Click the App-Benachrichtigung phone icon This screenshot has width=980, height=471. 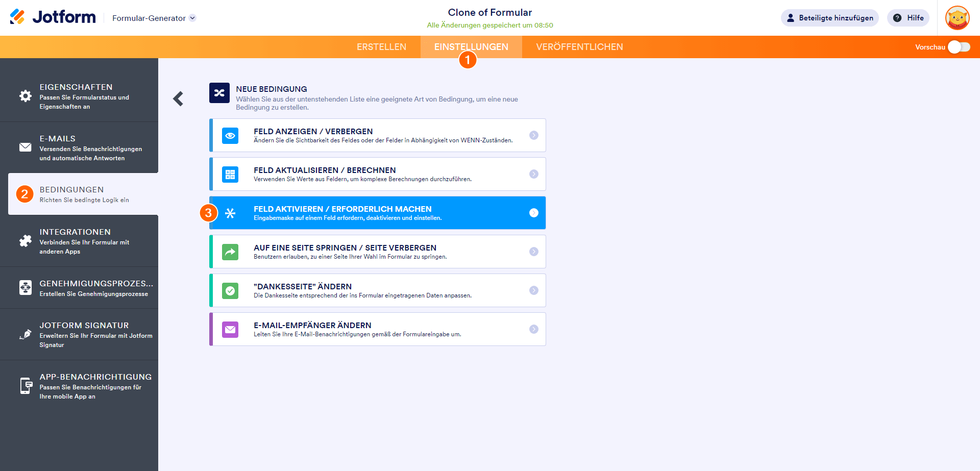click(x=26, y=386)
